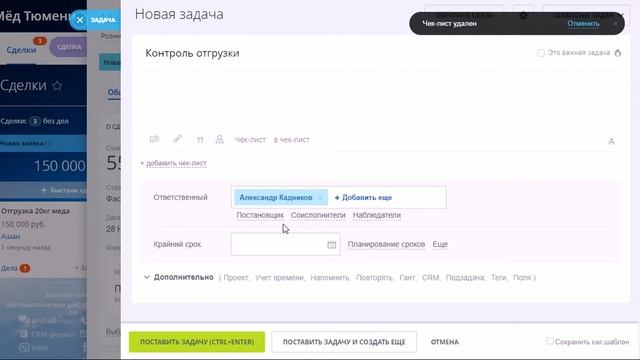Screen dimensions: 640x360
Task: Click 'Повторять' in Дополнительно list
Action: point(374,278)
